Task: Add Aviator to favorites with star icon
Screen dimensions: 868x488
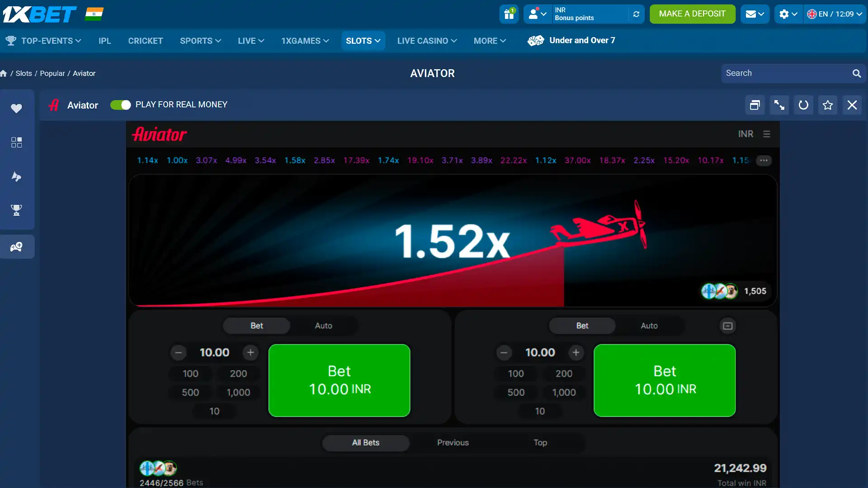Action: (828, 105)
